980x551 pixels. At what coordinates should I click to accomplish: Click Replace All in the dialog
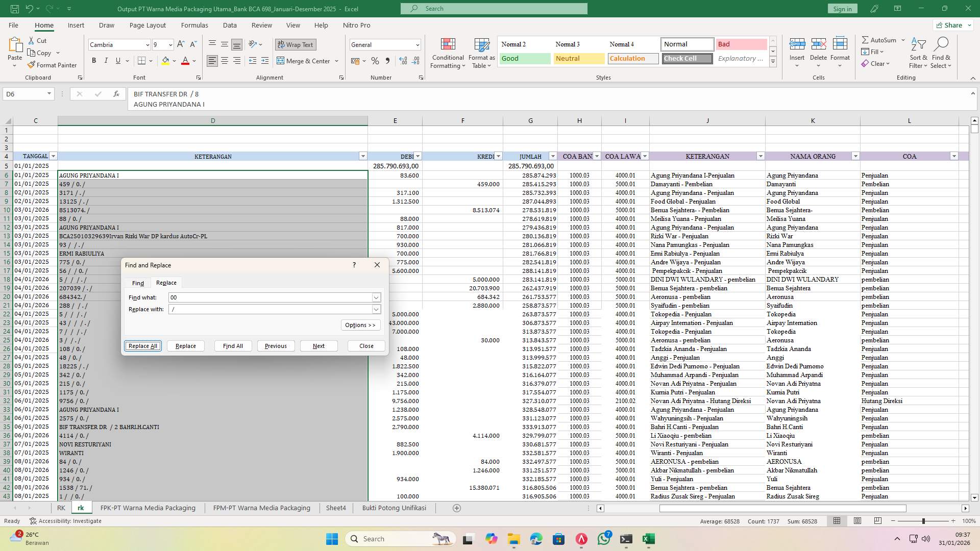[x=142, y=346]
